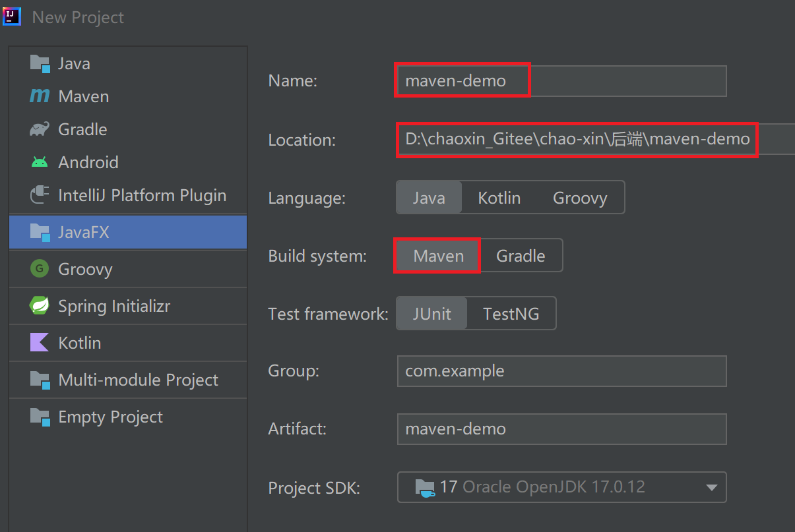
Task: Click the Group field with com.example
Action: 562,371
